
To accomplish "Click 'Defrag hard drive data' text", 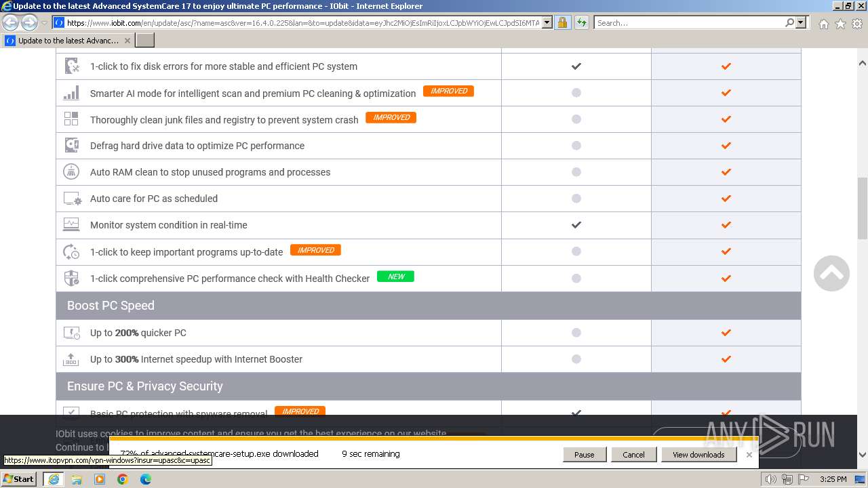I will point(197,146).
